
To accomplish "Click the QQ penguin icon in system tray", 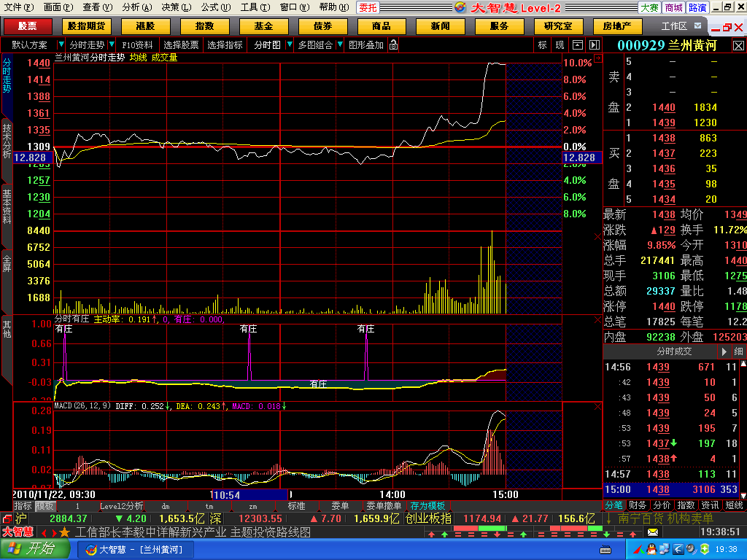I will 637,548.
